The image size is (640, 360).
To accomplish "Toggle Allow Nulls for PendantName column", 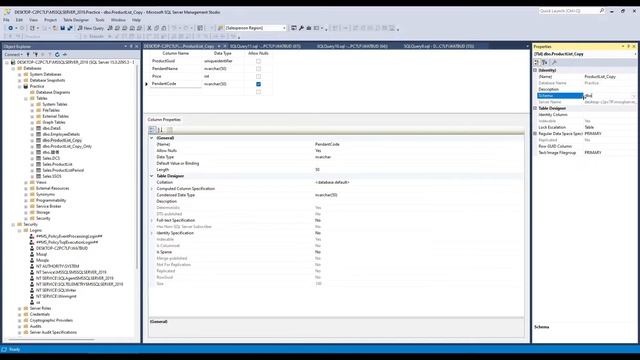I will [258, 69].
